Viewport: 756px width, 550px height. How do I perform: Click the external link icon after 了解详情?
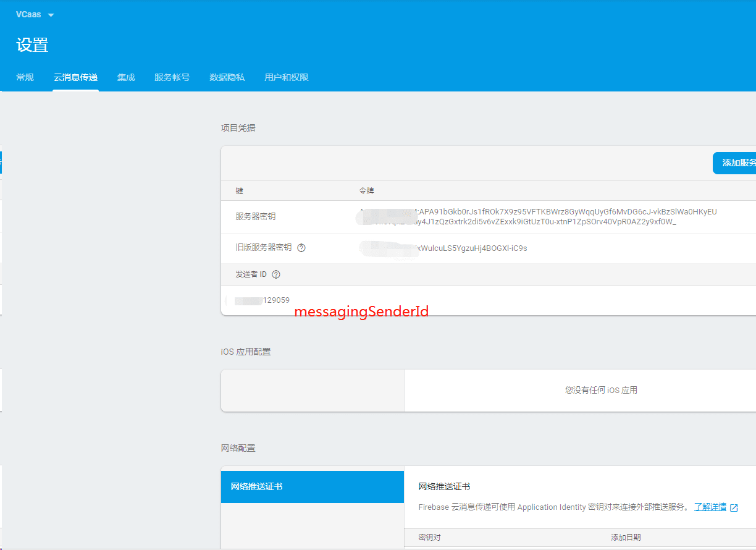[733, 507]
